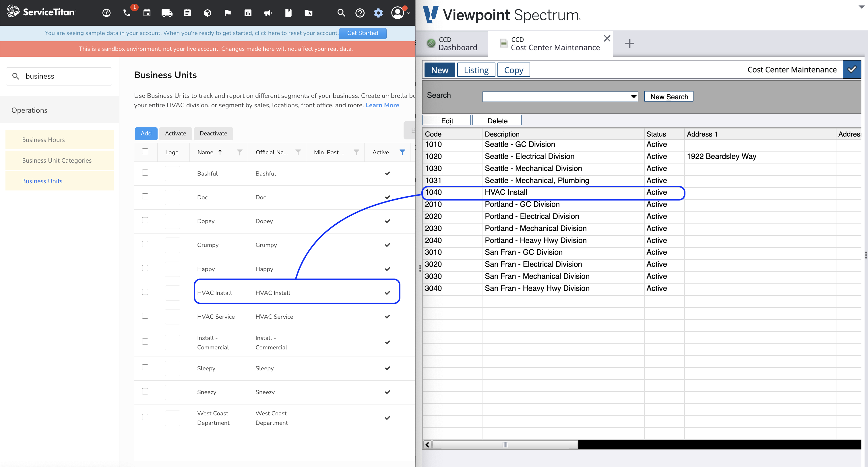This screenshot has width=868, height=467.
Task: Open the starred folder icon
Action: (309, 13)
